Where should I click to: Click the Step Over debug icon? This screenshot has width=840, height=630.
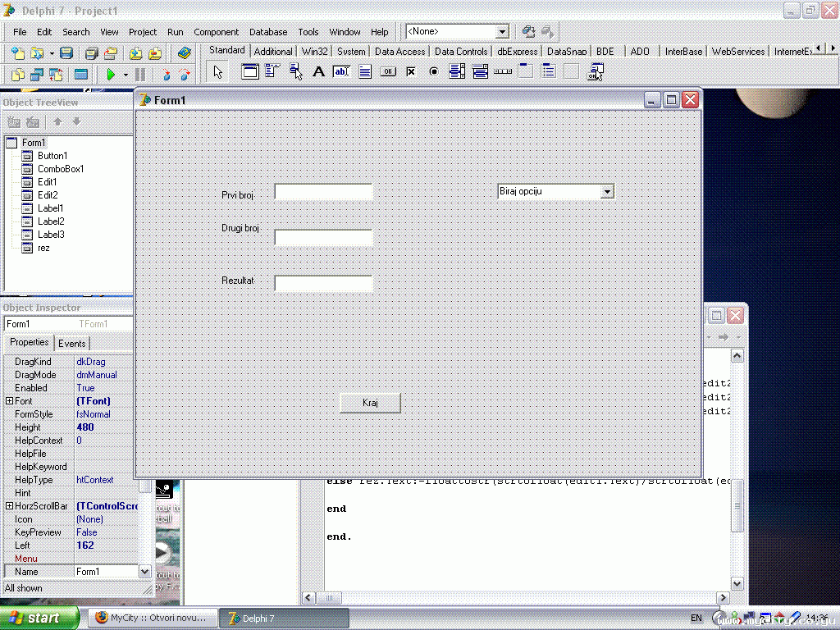click(x=185, y=75)
